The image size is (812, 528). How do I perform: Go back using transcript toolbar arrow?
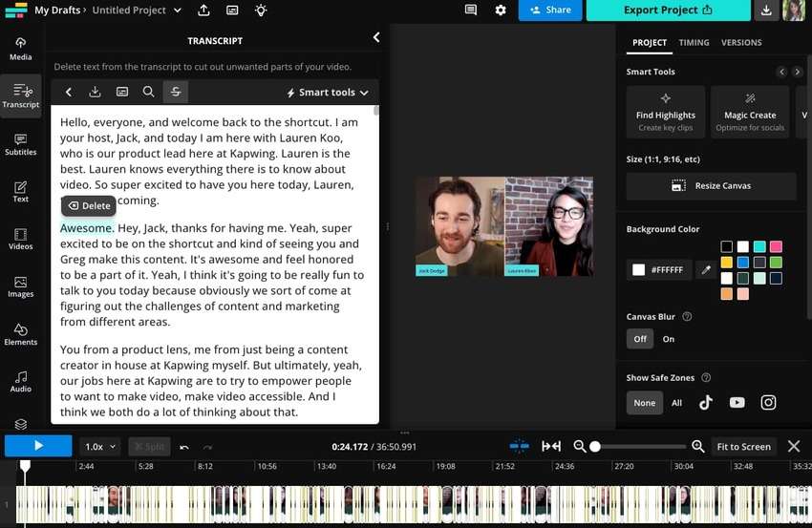point(69,93)
